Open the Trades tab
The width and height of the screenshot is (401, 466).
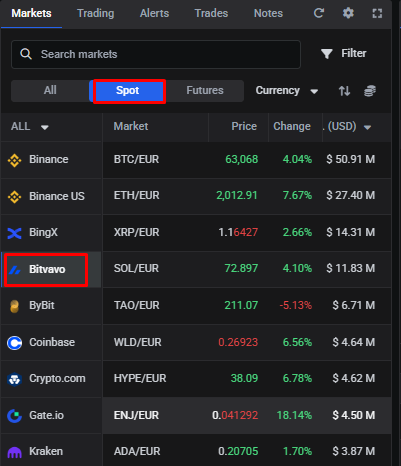(211, 13)
